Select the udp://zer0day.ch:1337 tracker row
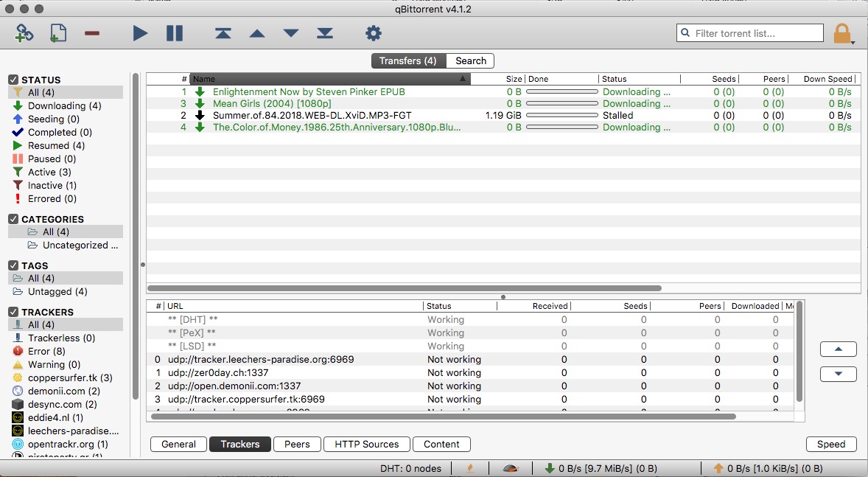The image size is (868, 477). pyautogui.click(x=471, y=373)
